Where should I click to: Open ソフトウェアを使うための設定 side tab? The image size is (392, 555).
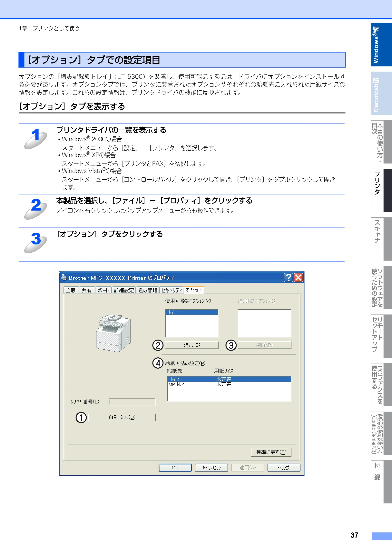tap(381, 288)
